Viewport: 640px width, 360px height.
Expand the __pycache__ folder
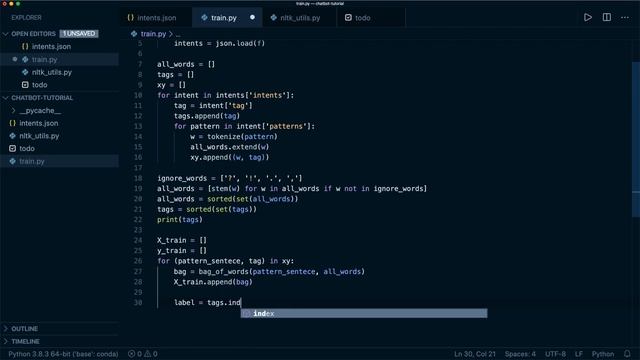(x=40, y=111)
